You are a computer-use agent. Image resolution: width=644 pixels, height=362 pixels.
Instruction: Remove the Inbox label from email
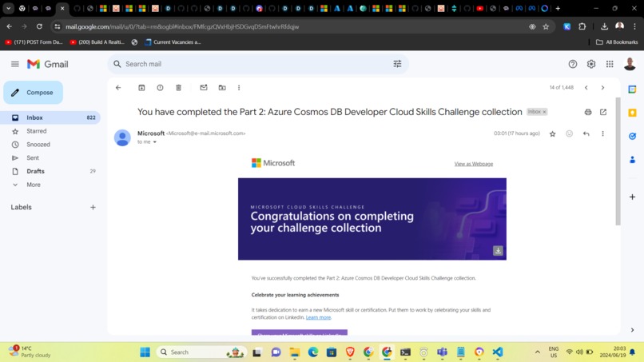point(545,112)
